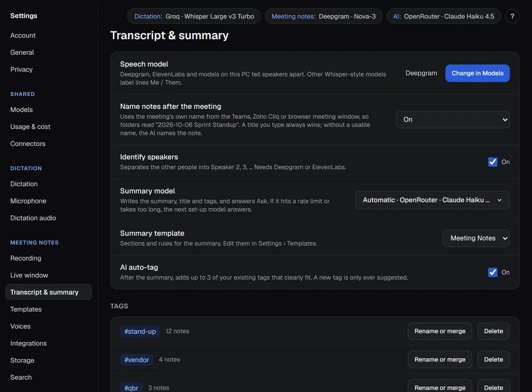532x392 pixels.
Task: Click Rename or merge for #vendor
Action: coord(439,360)
